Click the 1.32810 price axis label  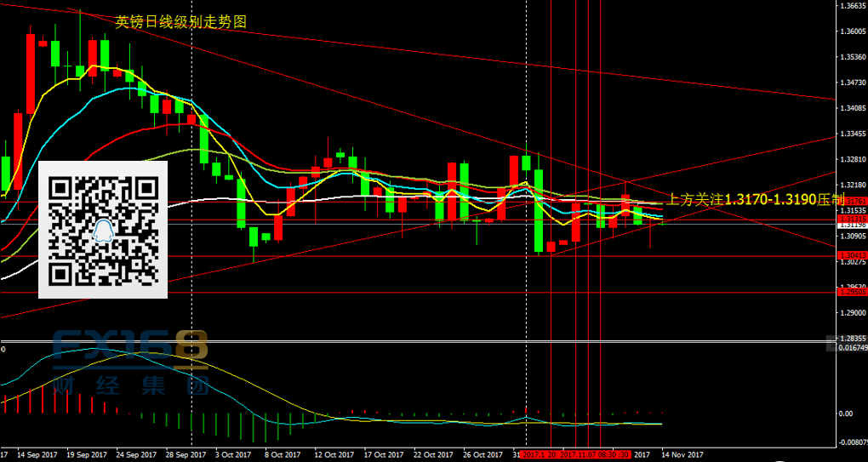point(852,159)
